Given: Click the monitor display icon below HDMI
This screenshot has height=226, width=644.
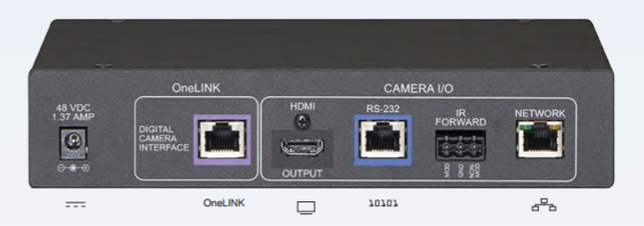Looking at the screenshot, I should [306, 207].
